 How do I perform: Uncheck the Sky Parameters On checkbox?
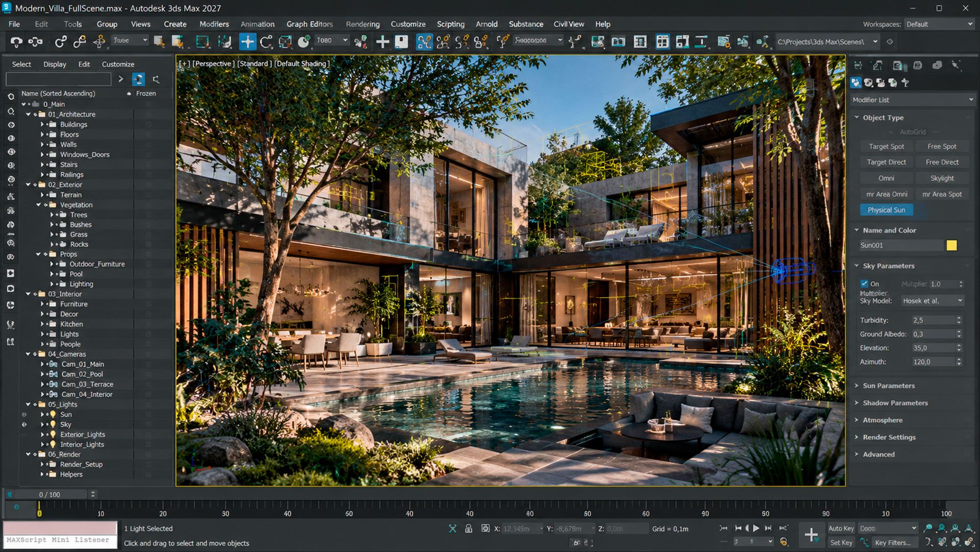coord(864,284)
